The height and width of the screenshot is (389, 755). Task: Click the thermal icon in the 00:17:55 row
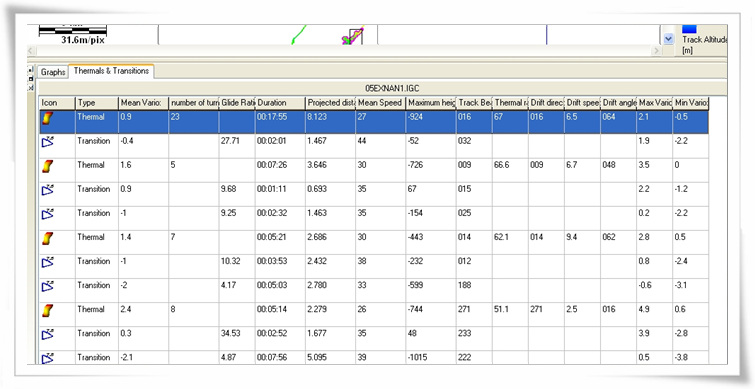[x=47, y=118]
